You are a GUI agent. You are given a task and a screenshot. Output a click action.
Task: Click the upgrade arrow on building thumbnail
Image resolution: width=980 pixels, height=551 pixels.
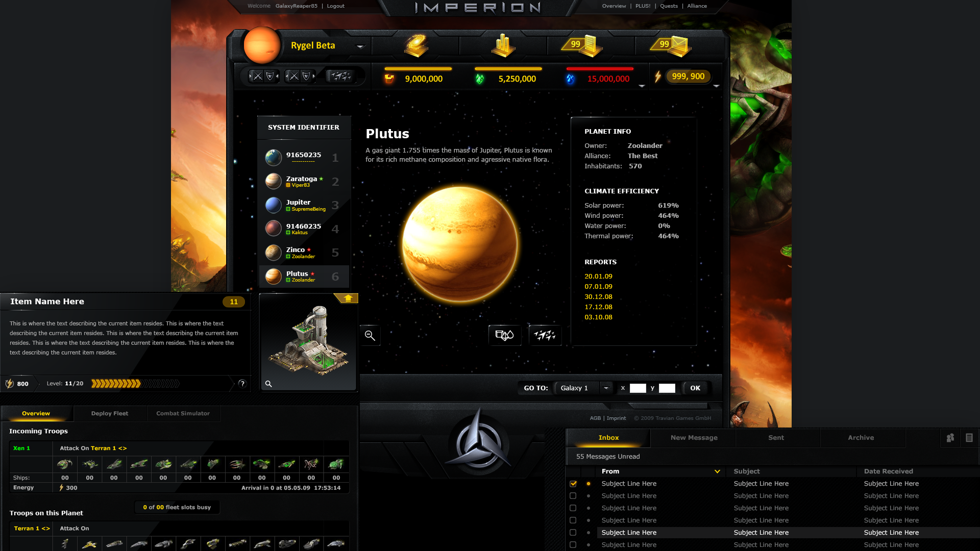(348, 298)
